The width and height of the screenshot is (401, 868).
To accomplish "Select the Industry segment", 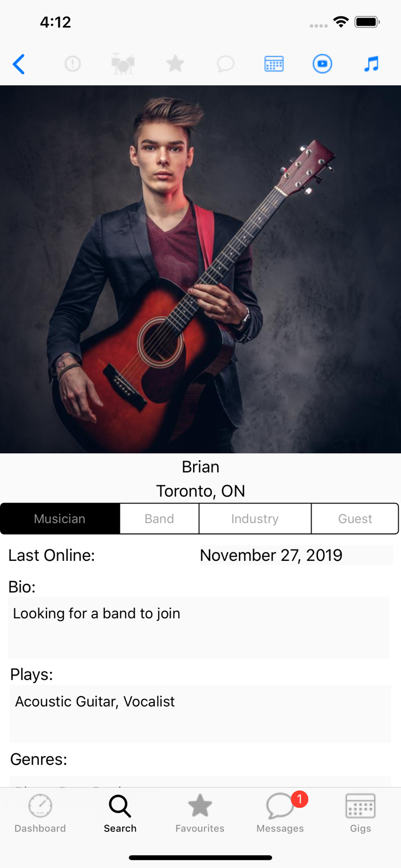I will [255, 519].
